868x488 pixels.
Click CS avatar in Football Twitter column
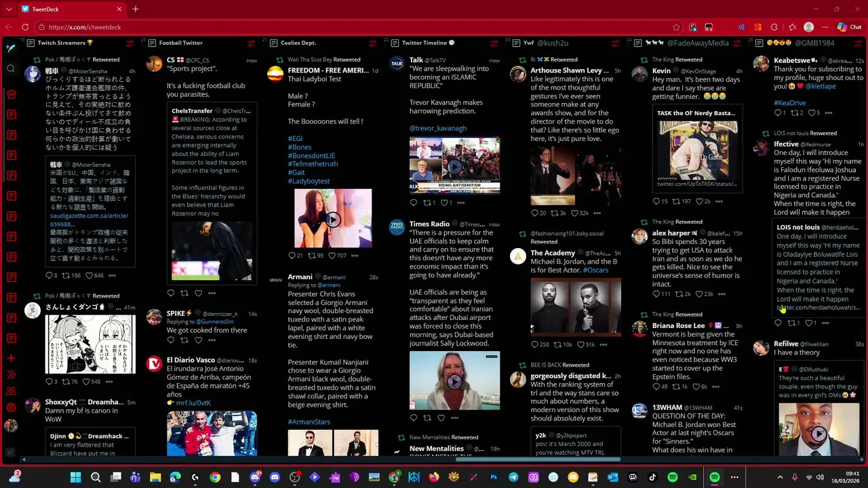click(x=154, y=65)
